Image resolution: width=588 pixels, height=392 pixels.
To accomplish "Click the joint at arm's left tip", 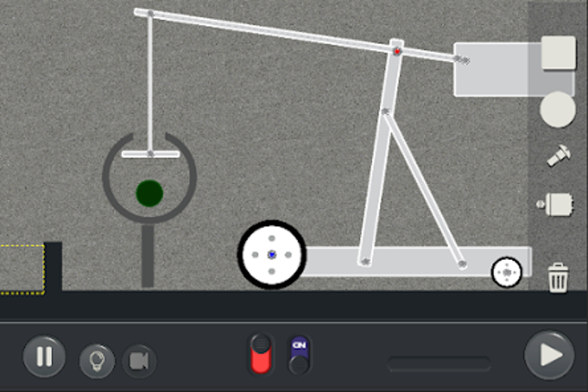I will pyautogui.click(x=150, y=14).
